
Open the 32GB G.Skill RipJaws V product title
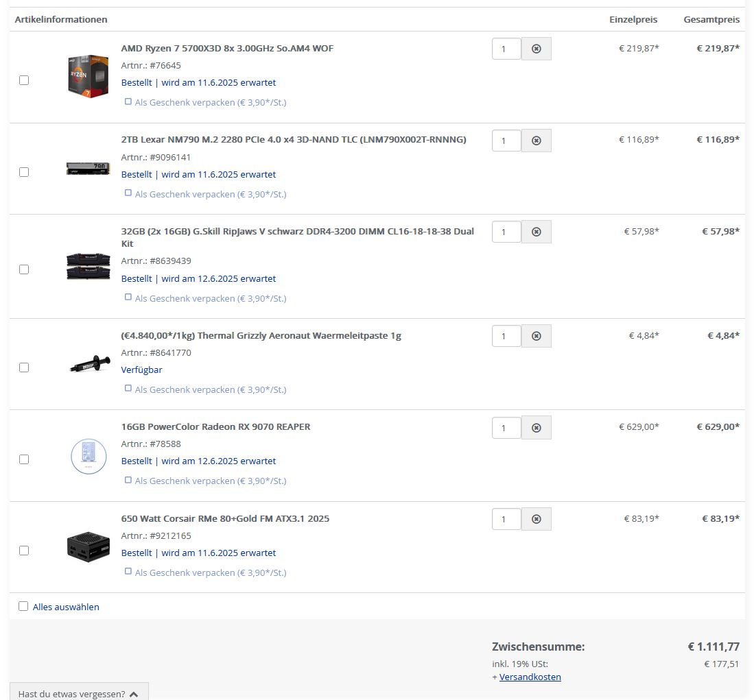[x=297, y=237]
